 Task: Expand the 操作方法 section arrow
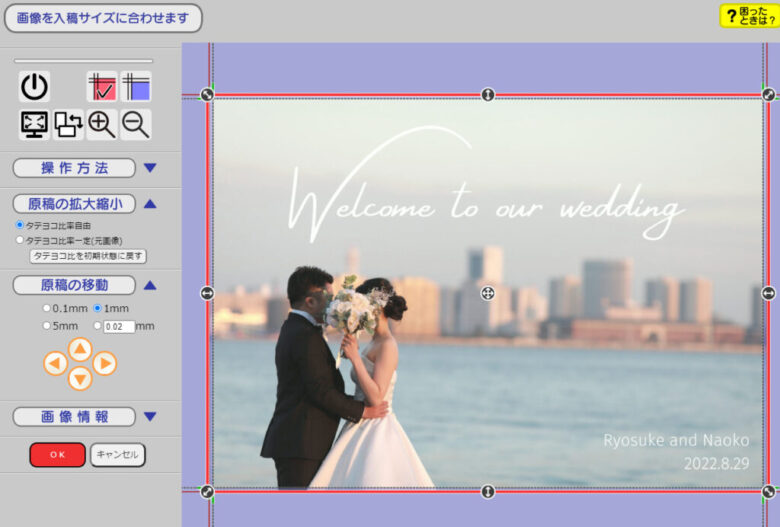click(x=150, y=168)
